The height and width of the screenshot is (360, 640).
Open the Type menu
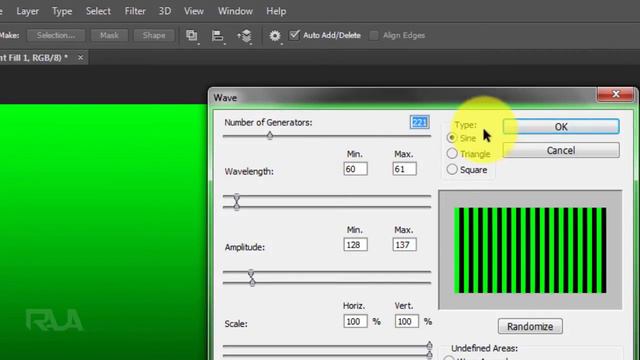point(62,11)
